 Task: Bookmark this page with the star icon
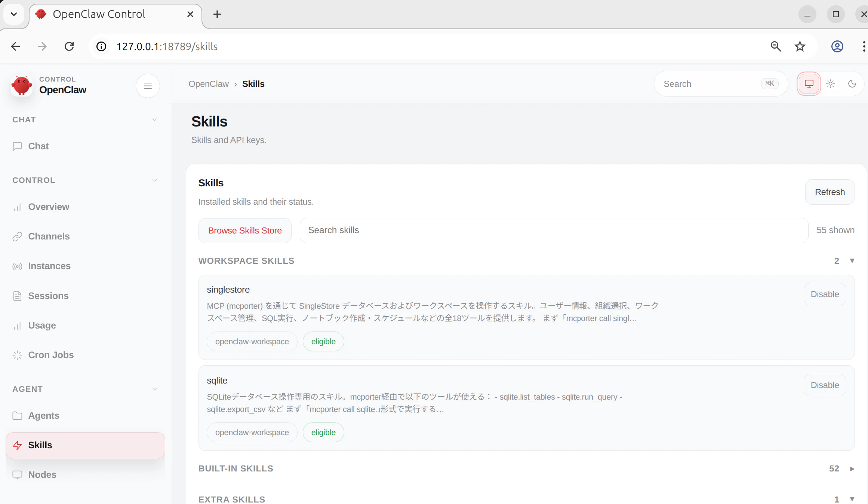click(800, 46)
